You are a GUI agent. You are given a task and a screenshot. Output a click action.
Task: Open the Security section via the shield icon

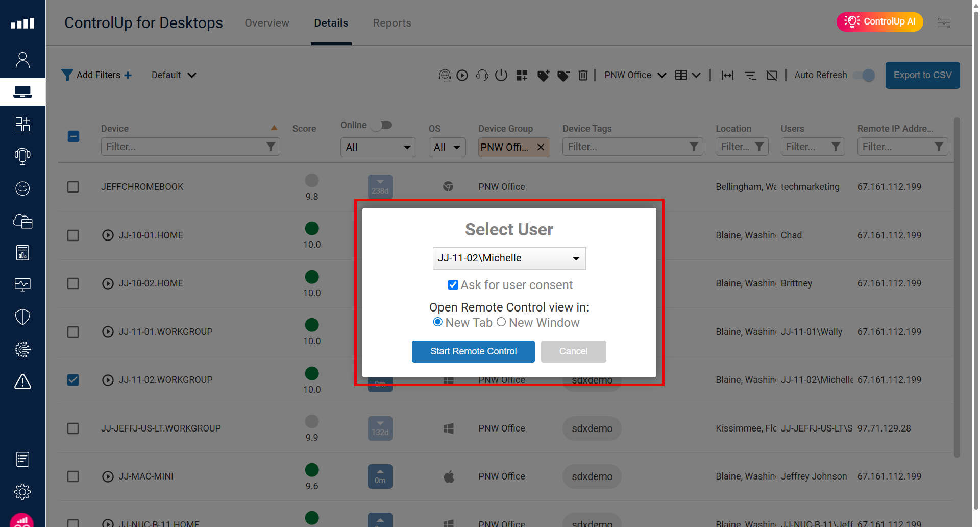(22, 317)
